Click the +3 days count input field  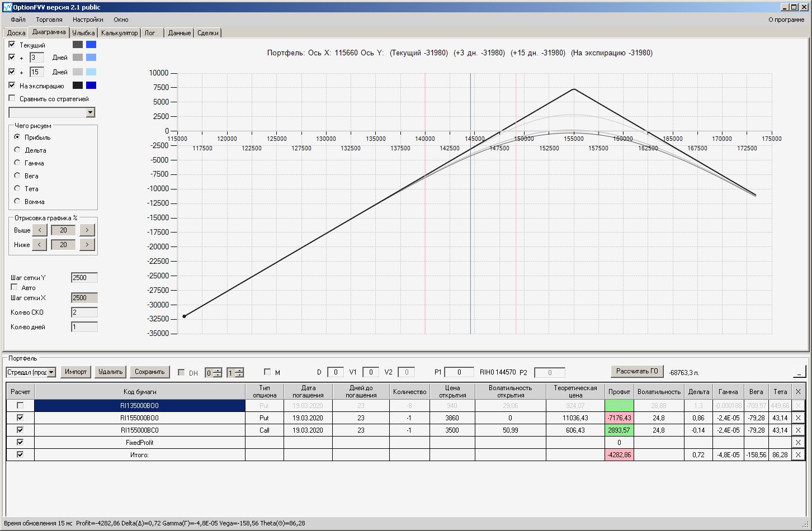point(37,58)
